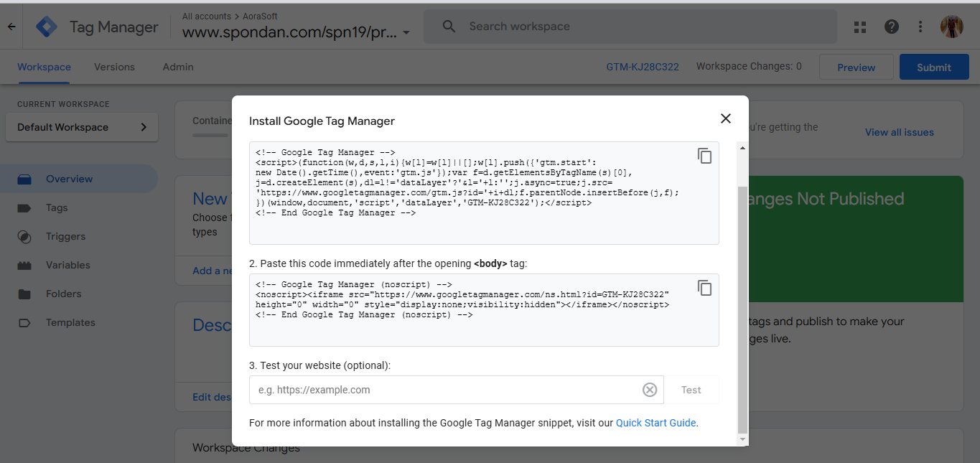Click inside the head script code box
980x463 pixels.
pos(484,193)
